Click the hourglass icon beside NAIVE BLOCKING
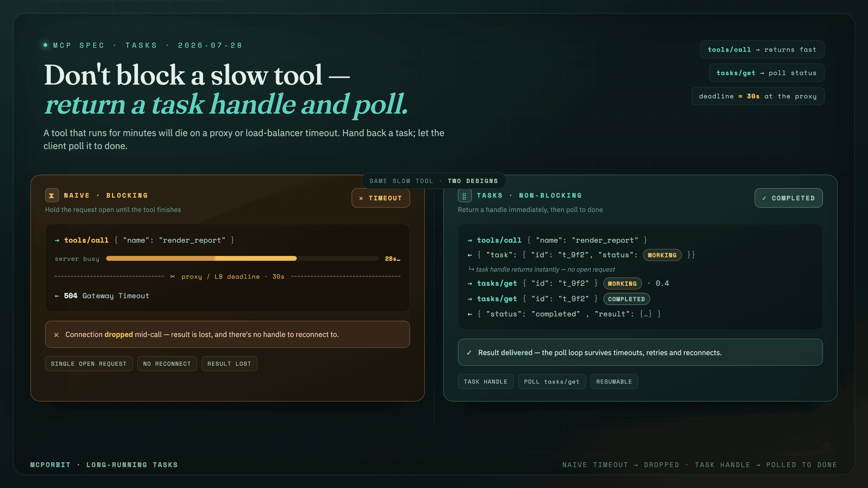Screen dimensions: 868x488 52,195
